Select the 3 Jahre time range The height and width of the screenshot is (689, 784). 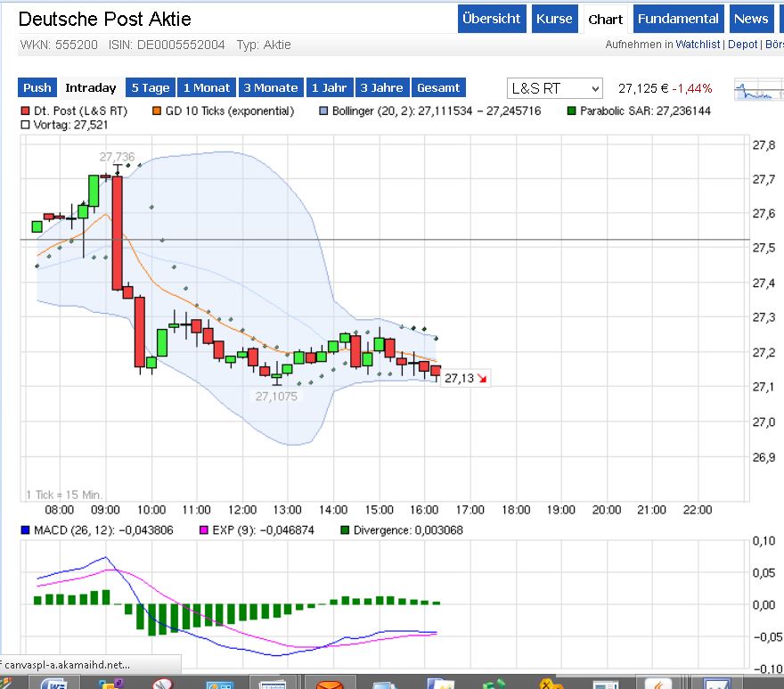[x=382, y=87]
